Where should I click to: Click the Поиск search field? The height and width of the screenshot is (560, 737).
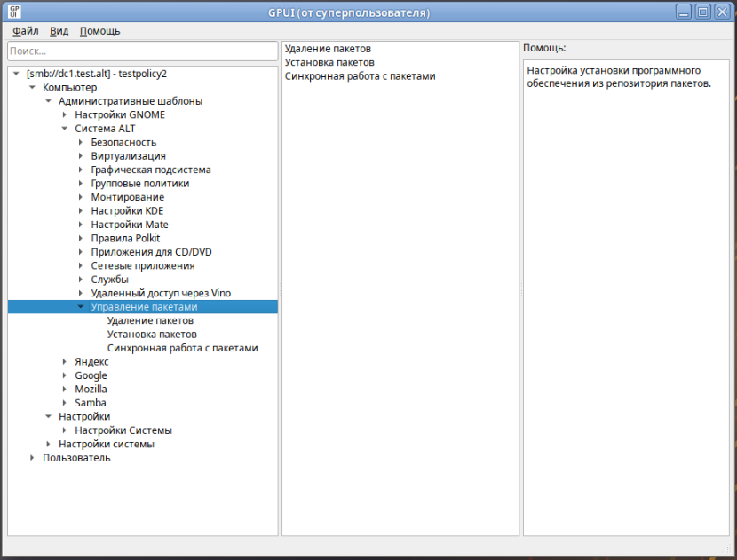click(143, 51)
